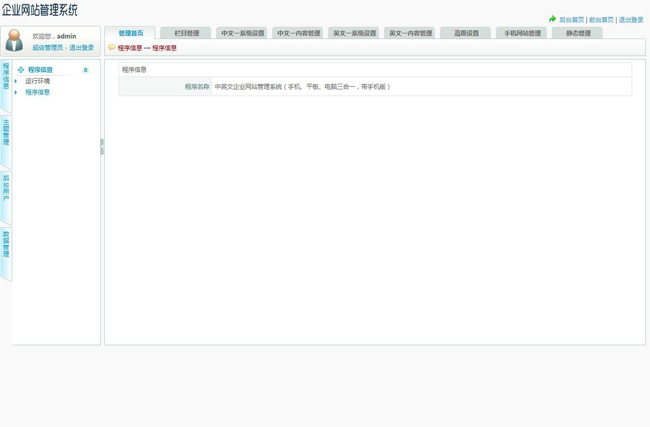Open the 中文—系统设置 tab

click(x=243, y=33)
